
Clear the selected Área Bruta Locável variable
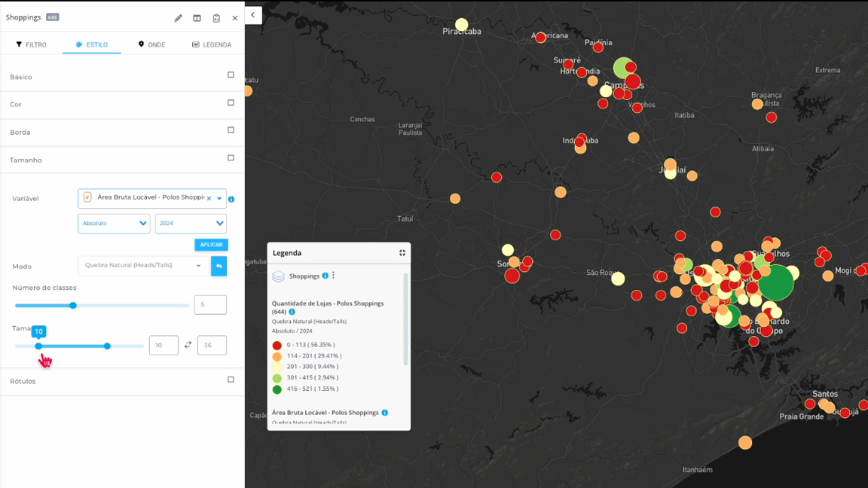click(x=209, y=198)
